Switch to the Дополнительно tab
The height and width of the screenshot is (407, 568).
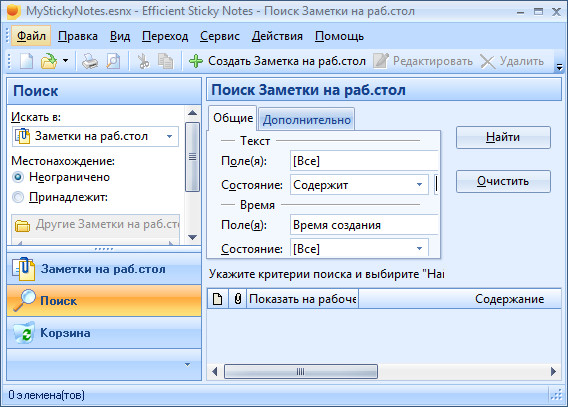(307, 119)
